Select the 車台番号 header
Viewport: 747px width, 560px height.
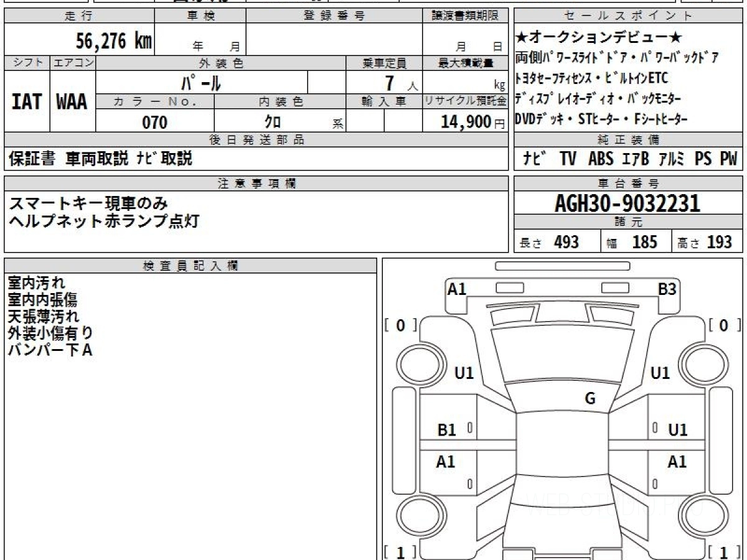pos(628,184)
